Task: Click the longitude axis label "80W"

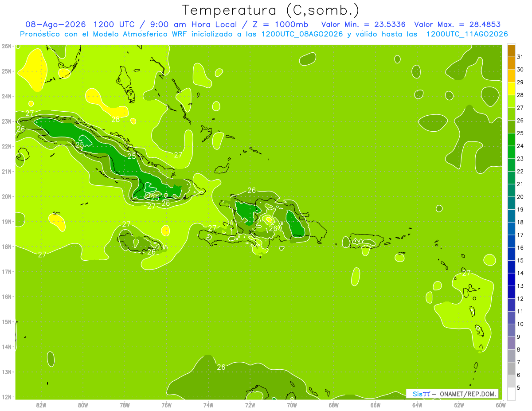Action: (x=83, y=405)
